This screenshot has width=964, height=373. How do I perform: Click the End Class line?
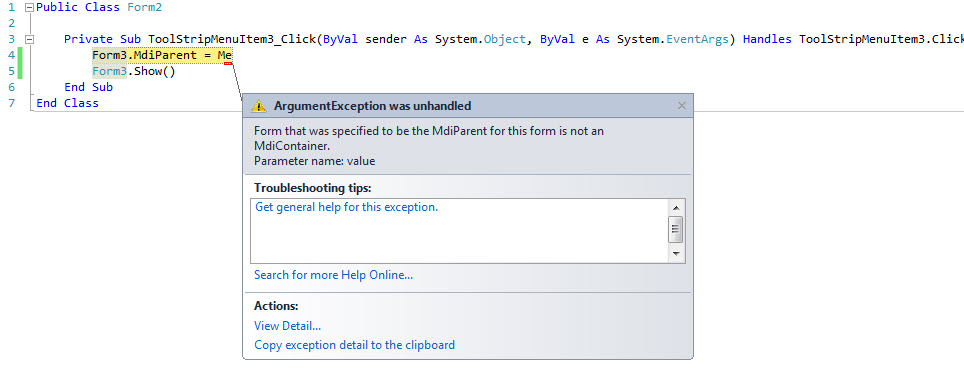tap(68, 103)
